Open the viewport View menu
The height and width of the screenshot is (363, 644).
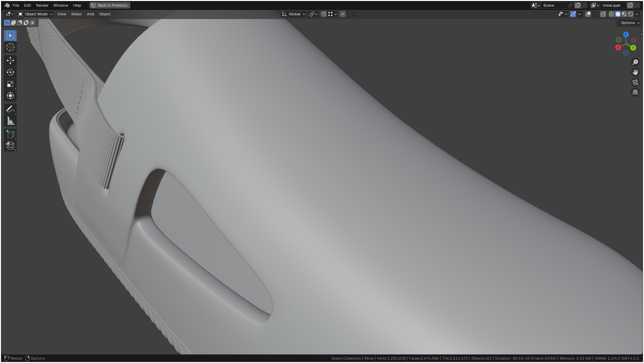coord(62,14)
